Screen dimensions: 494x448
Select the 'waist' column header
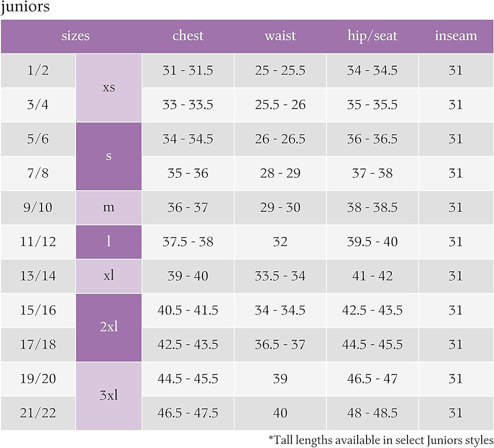[x=280, y=36]
